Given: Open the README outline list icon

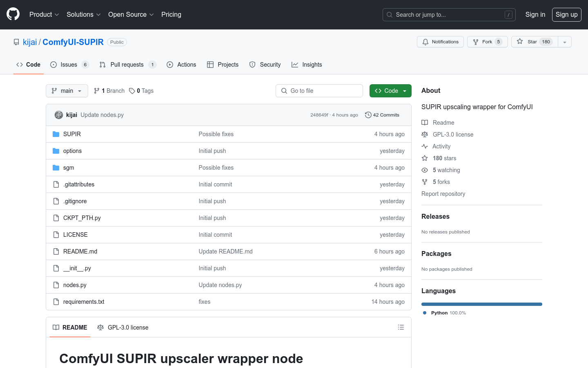Looking at the screenshot, I should click(401, 327).
